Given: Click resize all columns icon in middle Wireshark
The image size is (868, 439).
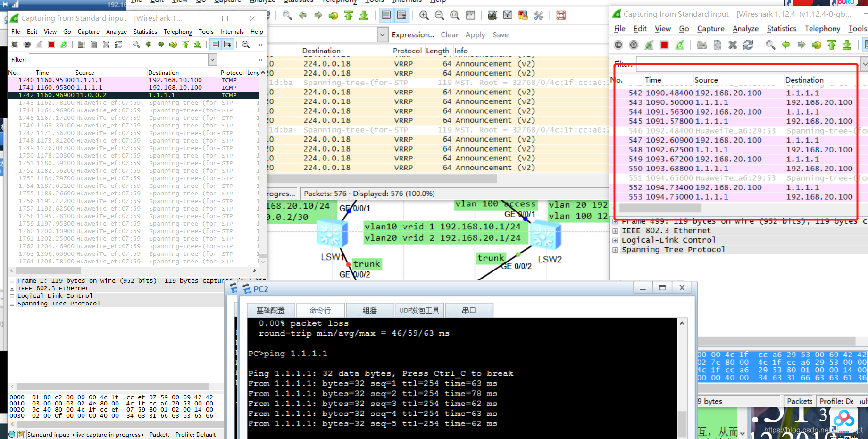Looking at the screenshot, I should (470, 16).
